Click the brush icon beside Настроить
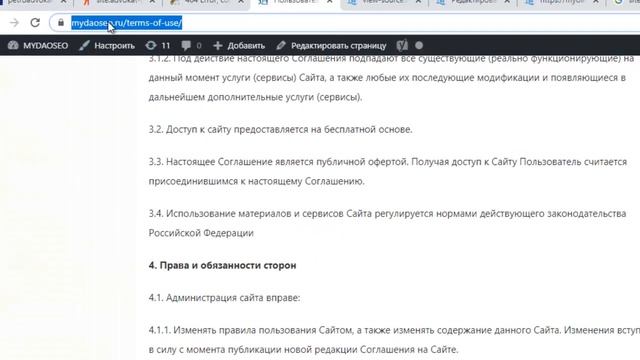This screenshot has width=640, height=360. click(x=84, y=45)
